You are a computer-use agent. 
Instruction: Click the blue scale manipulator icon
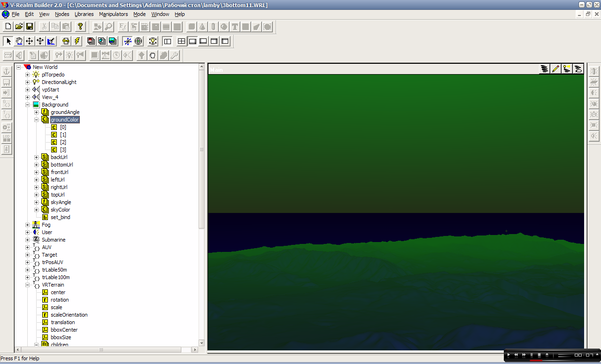[x=51, y=41]
